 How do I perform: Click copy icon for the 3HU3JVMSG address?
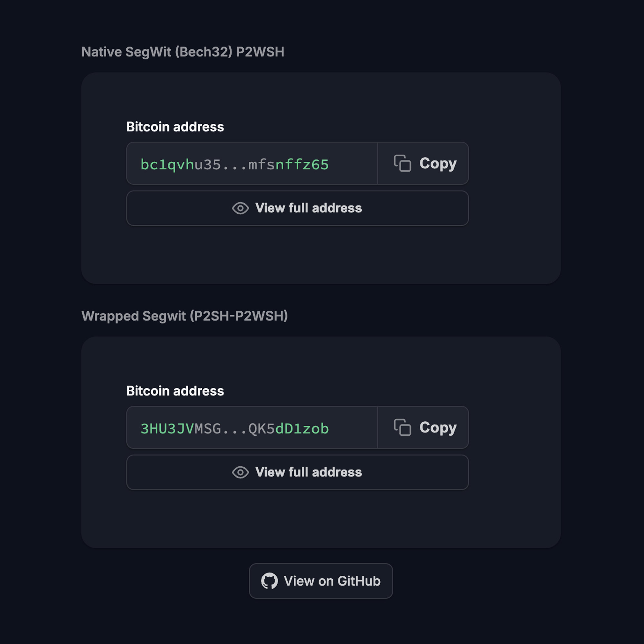(402, 427)
